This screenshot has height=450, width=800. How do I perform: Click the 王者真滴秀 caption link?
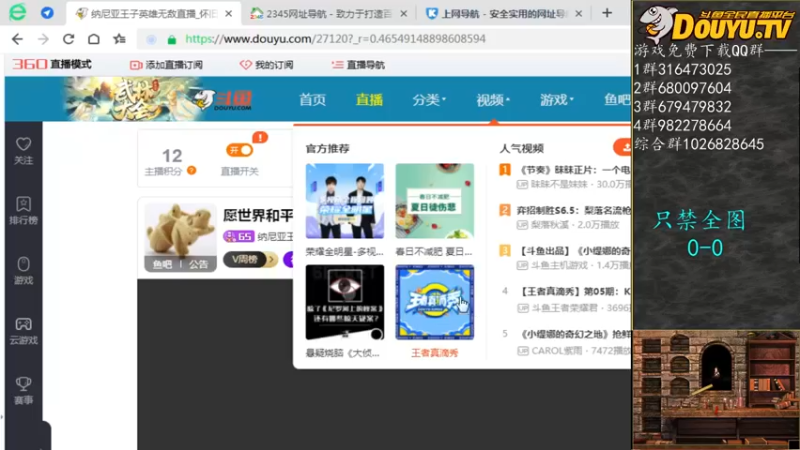click(435, 353)
